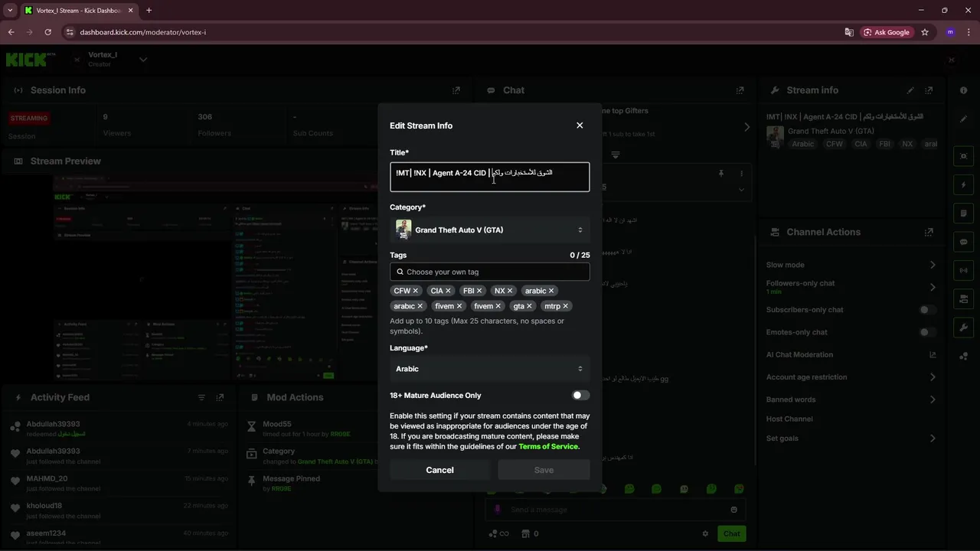Viewport: 980px width, 551px height.
Task: Toggle Emotes-only chat
Action: pos(927,332)
